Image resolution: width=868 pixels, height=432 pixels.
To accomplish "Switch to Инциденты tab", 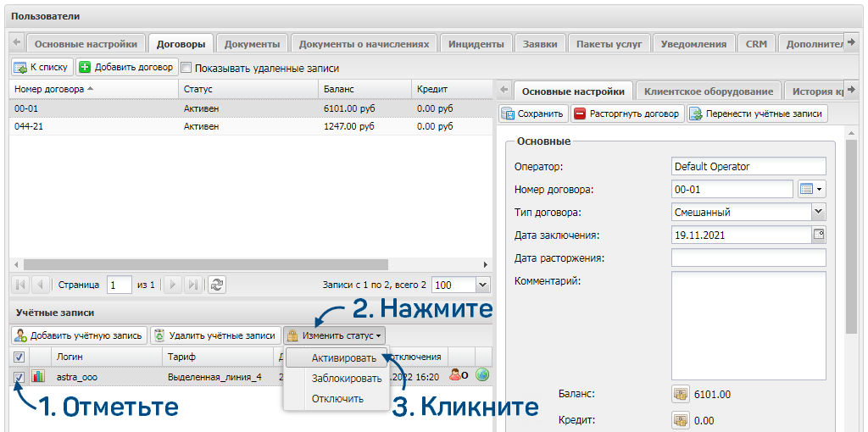I will coord(476,44).
